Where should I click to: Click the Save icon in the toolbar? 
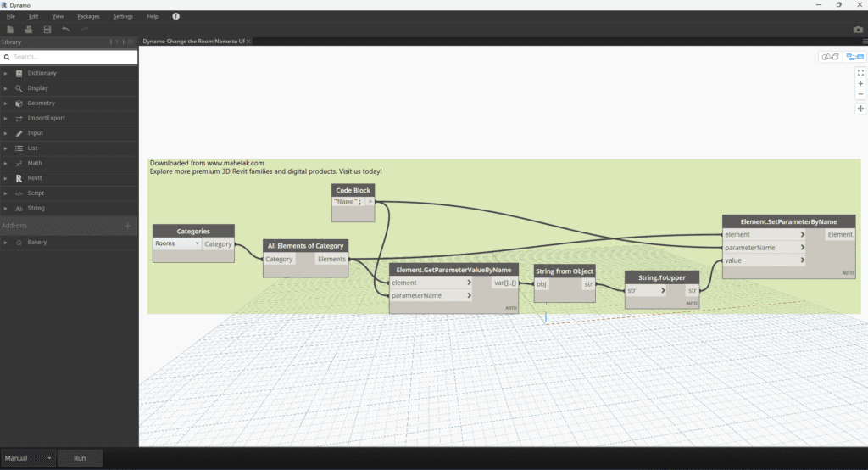pos(47,30)
